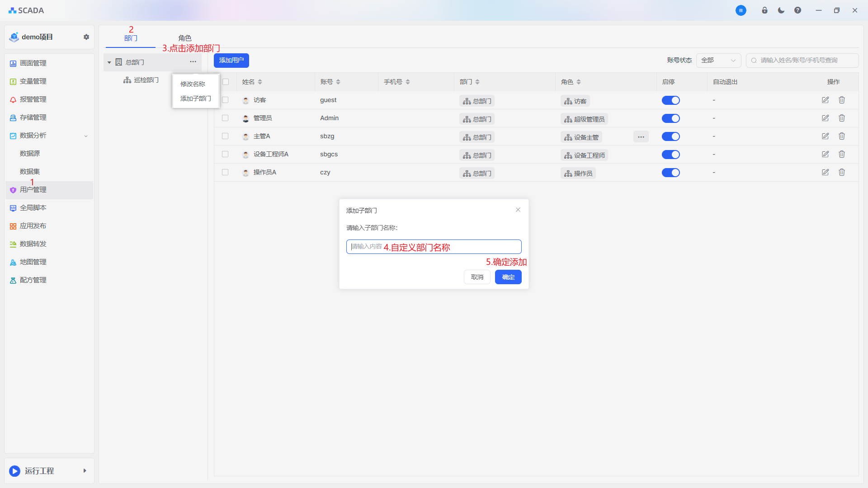This screenshot has width=868, height=488.
Task: Click the delete icon for 管理员 row
Action: click(841, 118)
